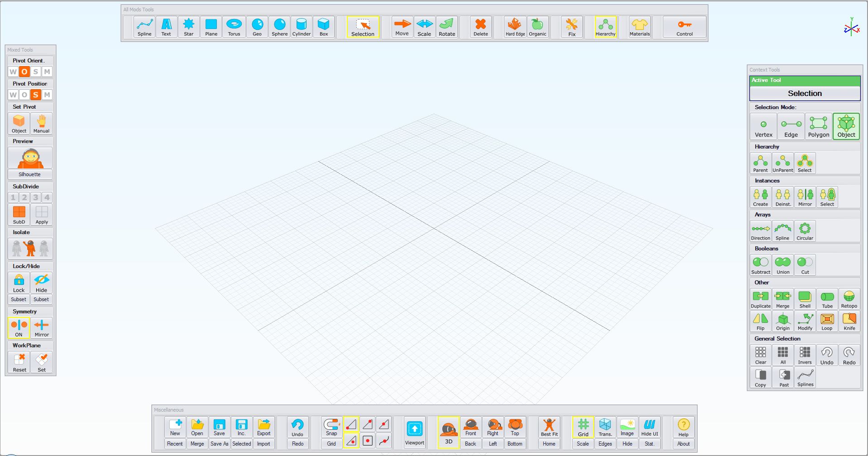Switch Selection Mode to Vertex
This screenshot has height=456, width=868.
tap(763, 126)
